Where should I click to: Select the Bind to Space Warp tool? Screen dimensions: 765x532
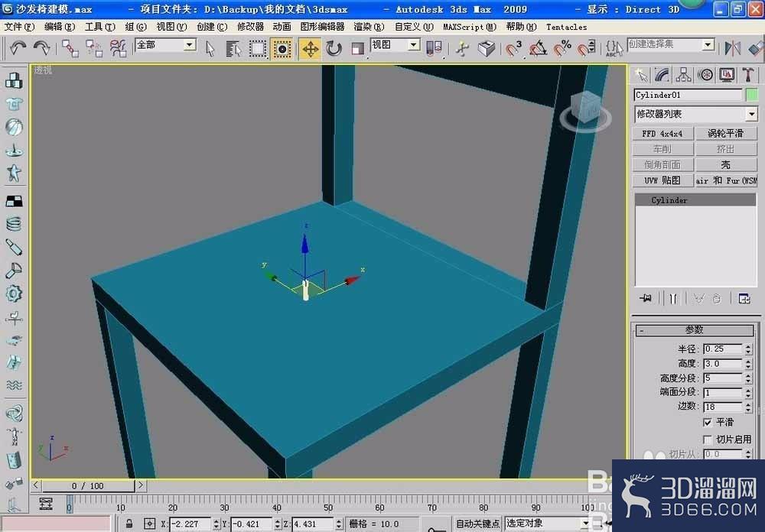click(x=118, y=48)
